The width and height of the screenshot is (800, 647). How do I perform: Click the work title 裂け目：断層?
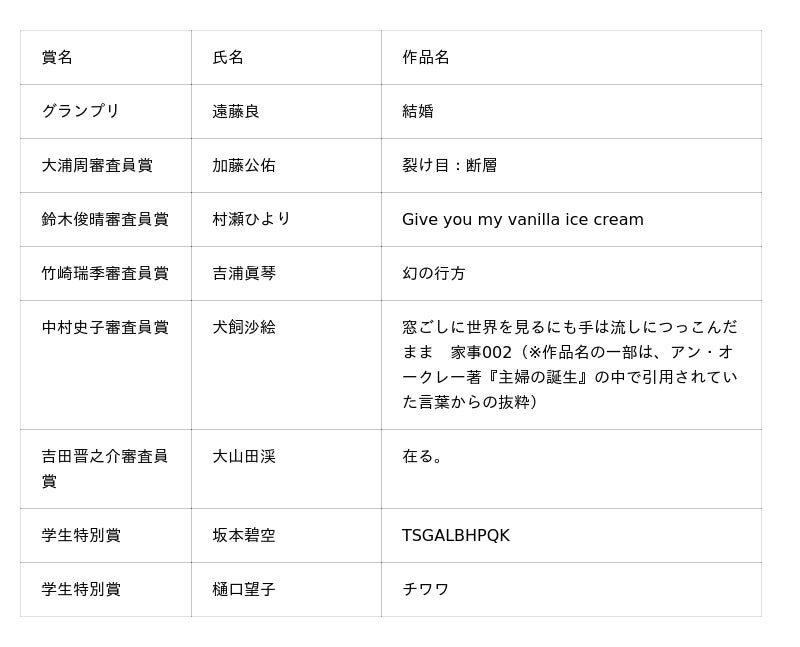pos(450,166)
